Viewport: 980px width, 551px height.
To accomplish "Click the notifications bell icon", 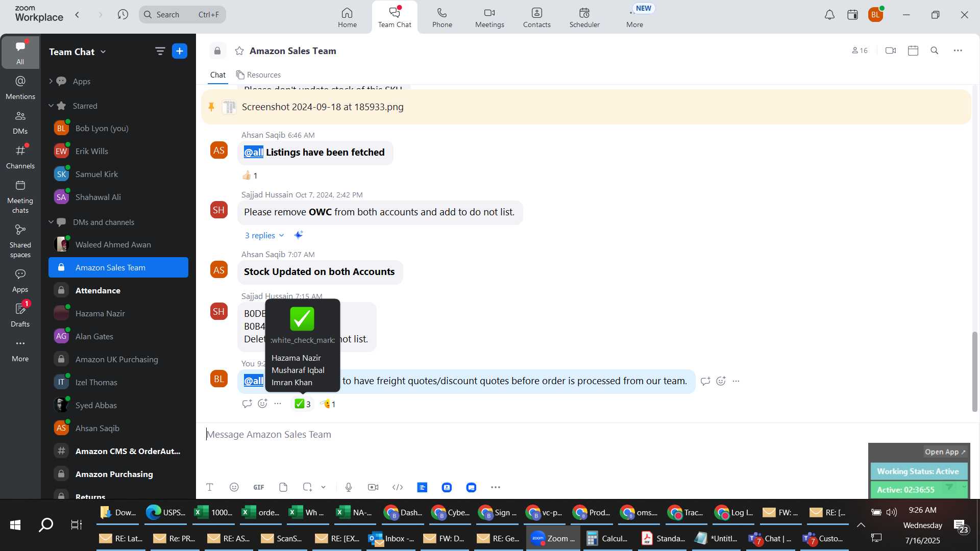I will [829, 15].
